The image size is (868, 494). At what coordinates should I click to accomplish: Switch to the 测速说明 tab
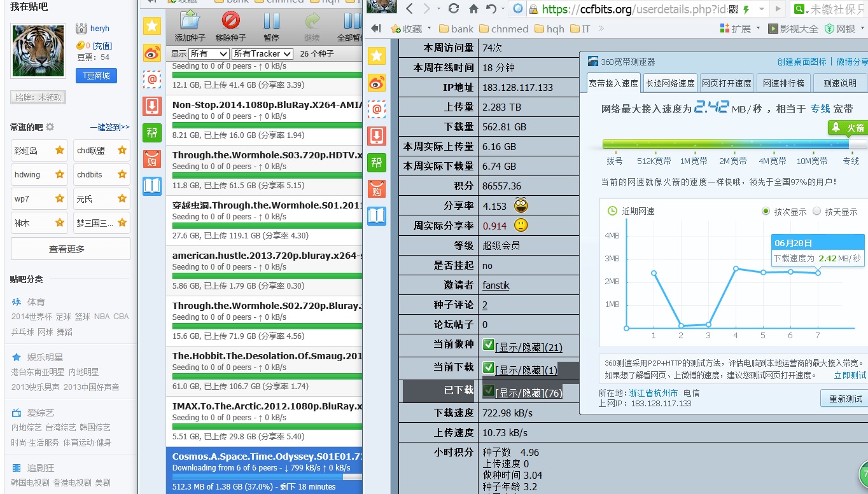(x=840, y=83)
